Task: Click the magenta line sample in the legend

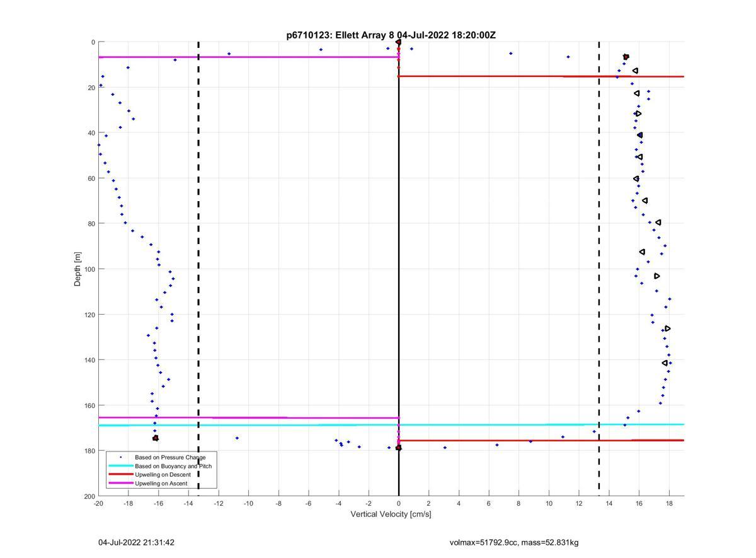Action: 120,484
